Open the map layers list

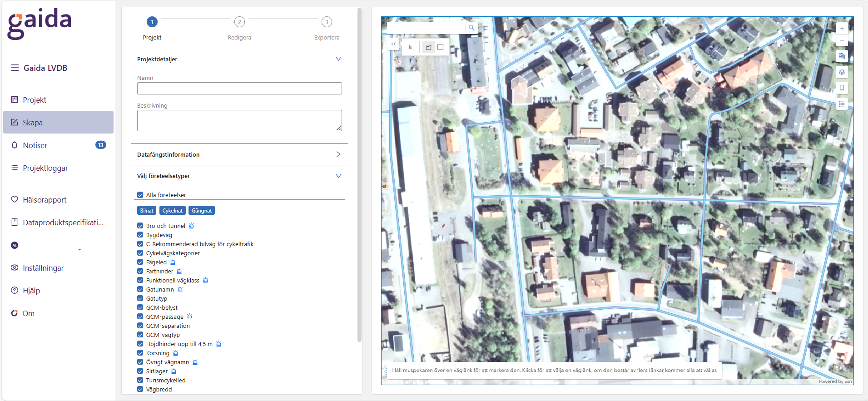842,72
